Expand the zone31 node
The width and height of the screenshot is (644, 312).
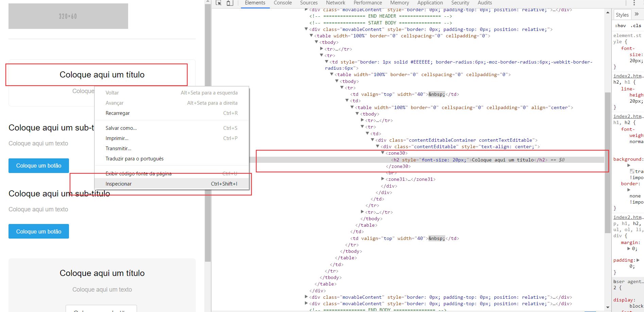click(x=383, y=179)
